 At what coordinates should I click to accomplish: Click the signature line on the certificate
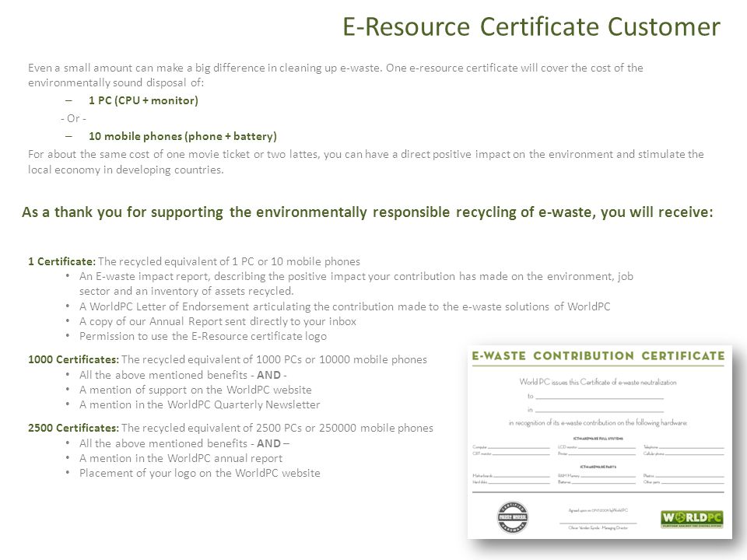click(598, 523)
